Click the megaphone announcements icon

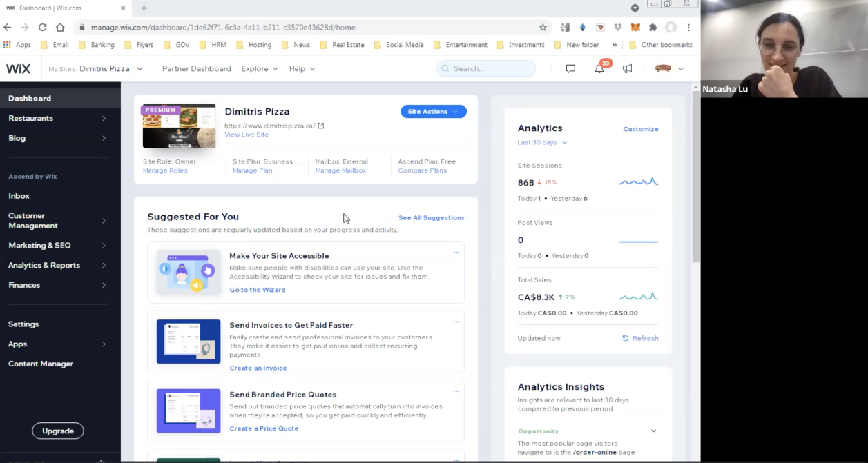pyautogui.click(x=627, y=68)
